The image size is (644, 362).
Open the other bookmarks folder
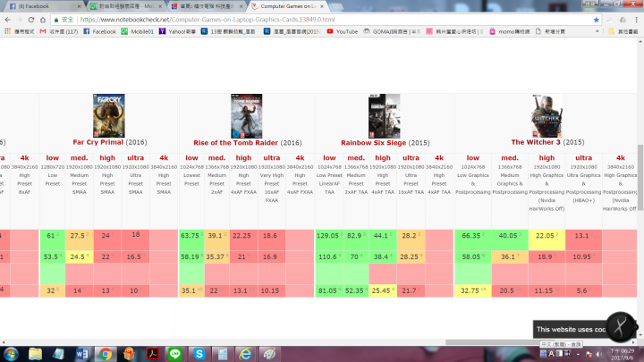623,31
